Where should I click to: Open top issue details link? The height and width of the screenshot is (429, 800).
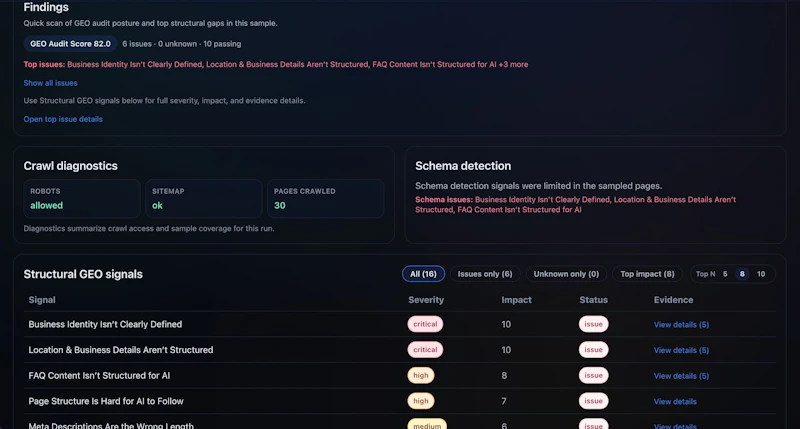(x=63, y=119)
